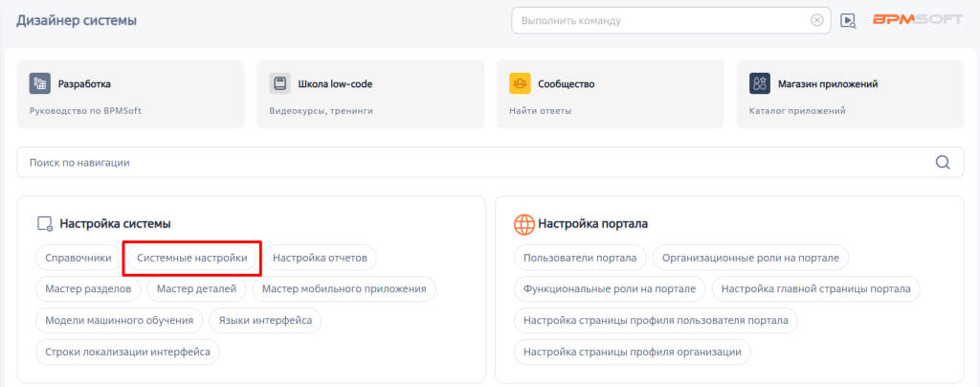980x387 pixels.
Task: Click the magnifier icon in navigation search
Action: [943, 163]
